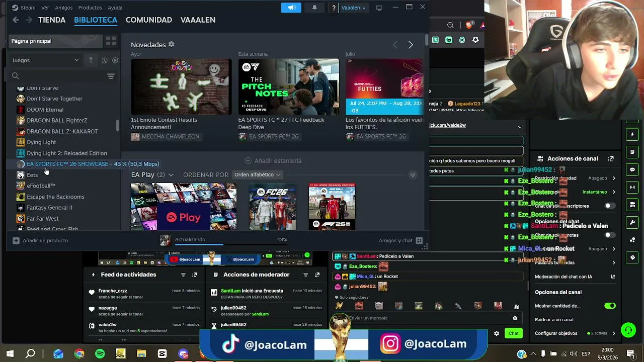Open filter options in Feed de actividades
This screenshot has width=644, height=362.
(x=183, y=275)
